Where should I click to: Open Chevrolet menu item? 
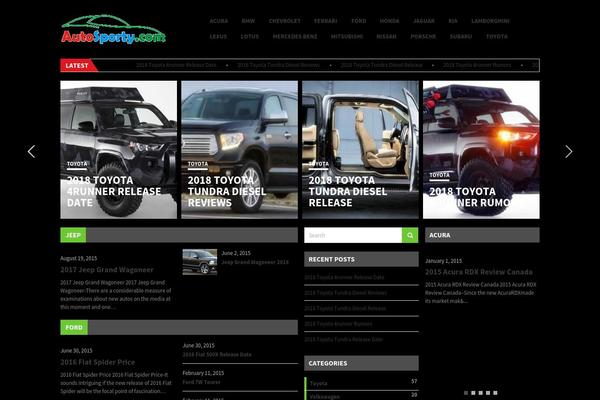pyautogui.click(x=285, y=21)
